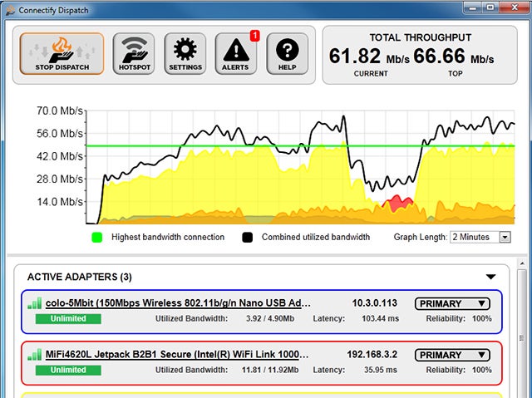Click the green Highest bandwidth legend swatch
The width and height of the screenshot is (532, 398).
97,238
